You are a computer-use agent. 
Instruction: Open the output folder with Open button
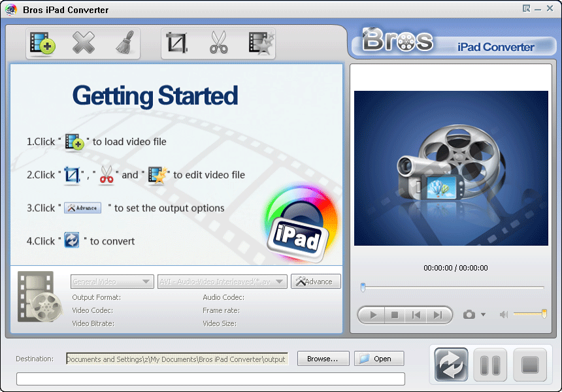tap(379, 359)
